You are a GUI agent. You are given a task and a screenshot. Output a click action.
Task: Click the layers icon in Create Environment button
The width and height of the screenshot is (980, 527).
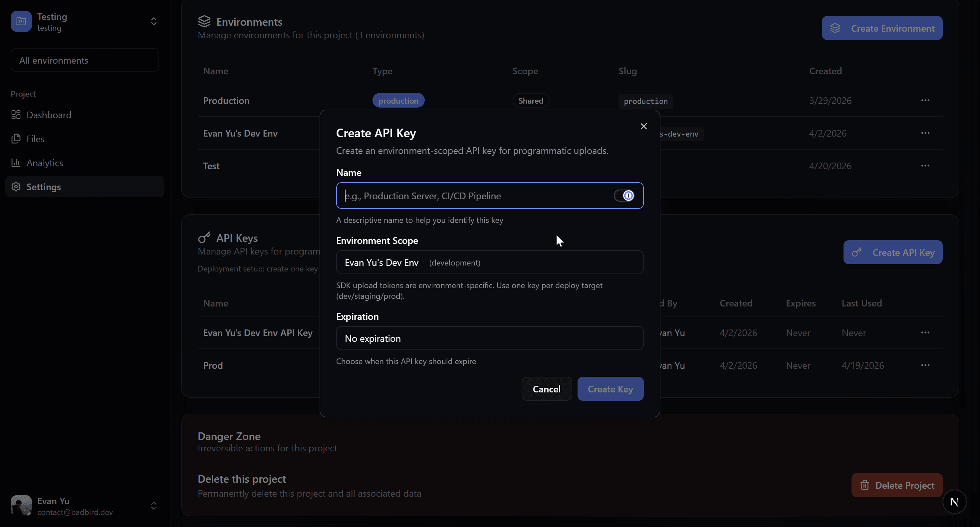pos(835,28)
